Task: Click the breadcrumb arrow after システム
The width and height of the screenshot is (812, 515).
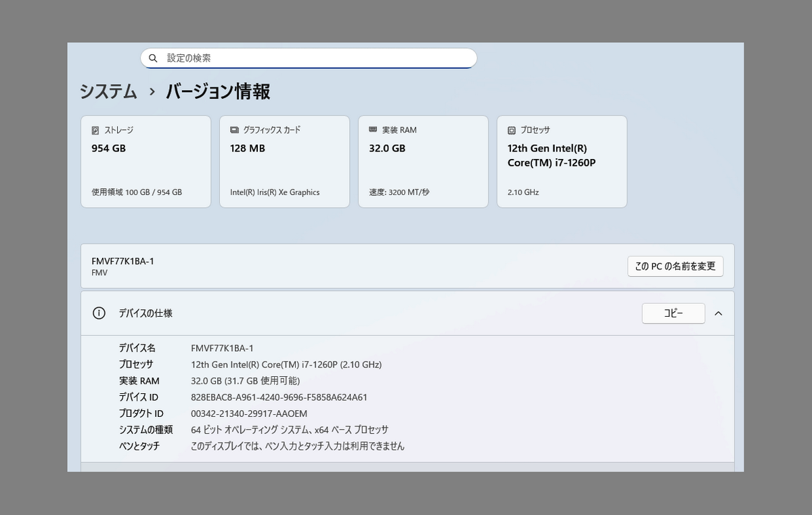Action: tap(152, 92)
